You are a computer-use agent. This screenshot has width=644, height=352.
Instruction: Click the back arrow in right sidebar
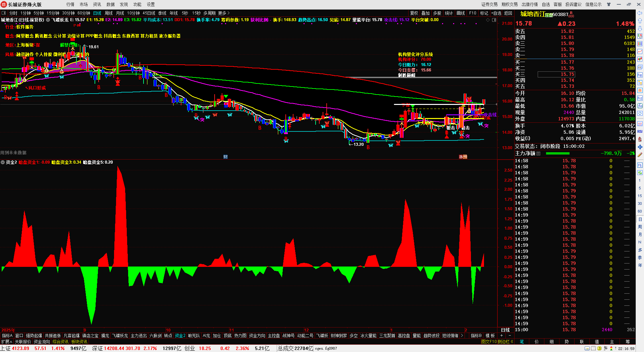pos(640,13)
